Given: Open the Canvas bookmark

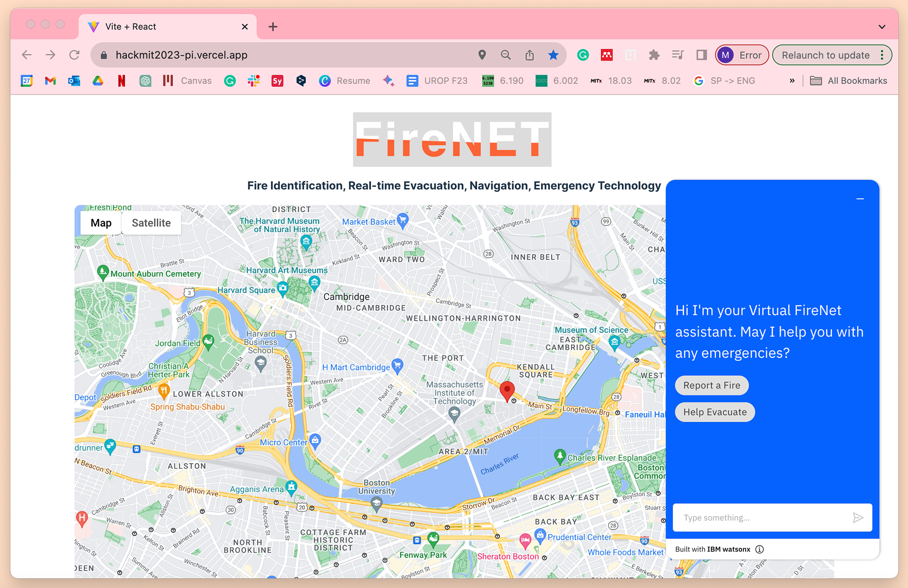Looking at the screenshot, I should click(x=187, y=81).
